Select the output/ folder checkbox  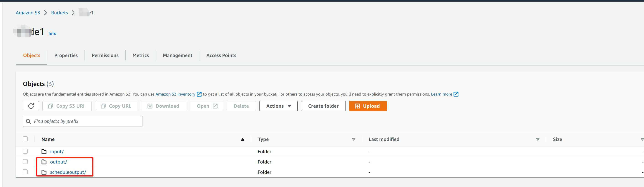pos(25,161)
